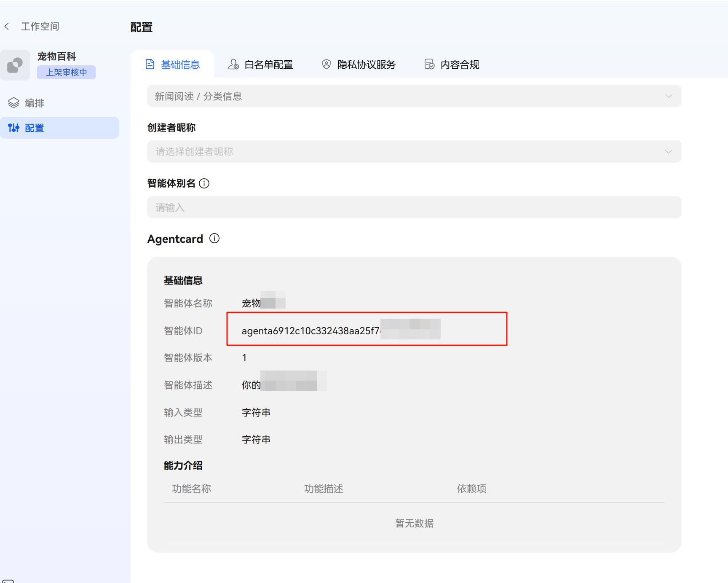
Task: Click the 上架审核中 status badge
Action: [66, 72]
